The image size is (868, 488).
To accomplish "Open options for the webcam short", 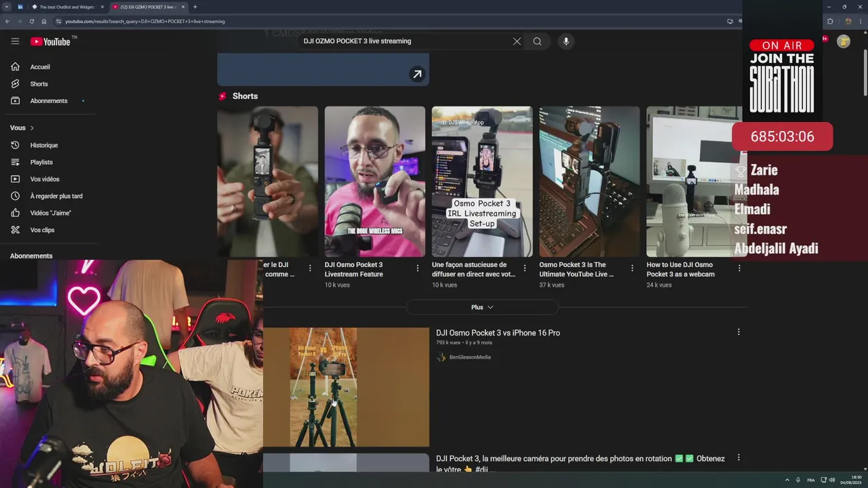I will point(739,268).
